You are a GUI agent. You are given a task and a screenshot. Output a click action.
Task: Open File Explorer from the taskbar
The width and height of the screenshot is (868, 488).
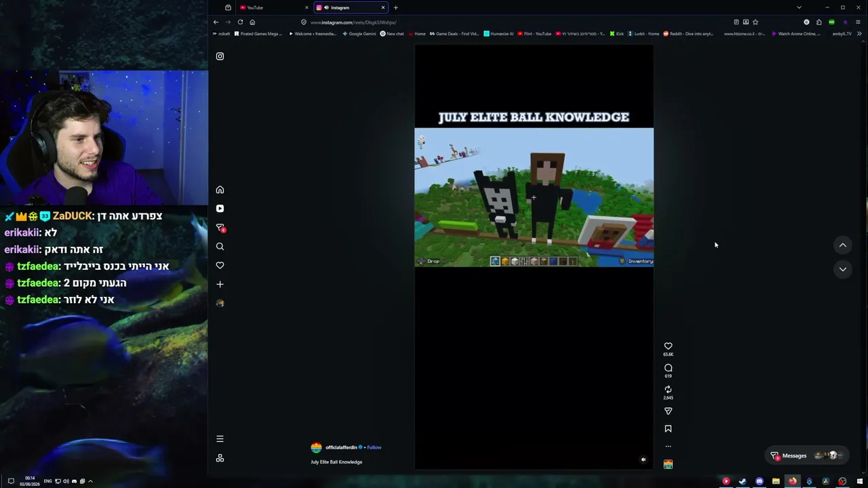(x=776, y=481)
